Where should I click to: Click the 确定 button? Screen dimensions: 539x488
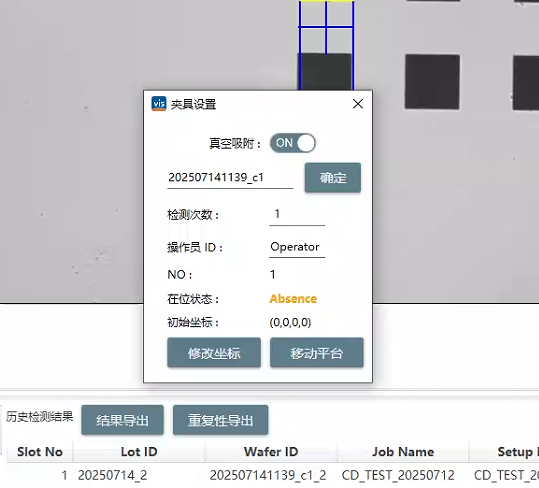tap(333, 178)
